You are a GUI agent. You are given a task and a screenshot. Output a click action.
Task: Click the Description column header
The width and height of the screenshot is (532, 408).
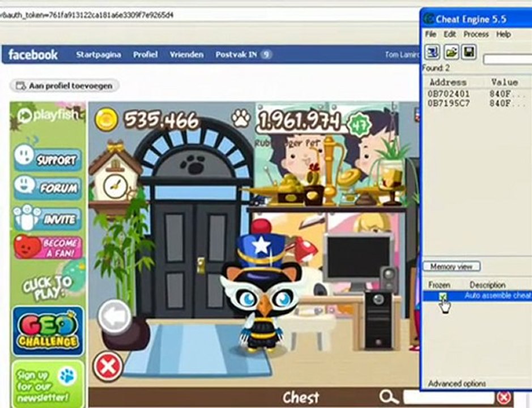point(488,285)
